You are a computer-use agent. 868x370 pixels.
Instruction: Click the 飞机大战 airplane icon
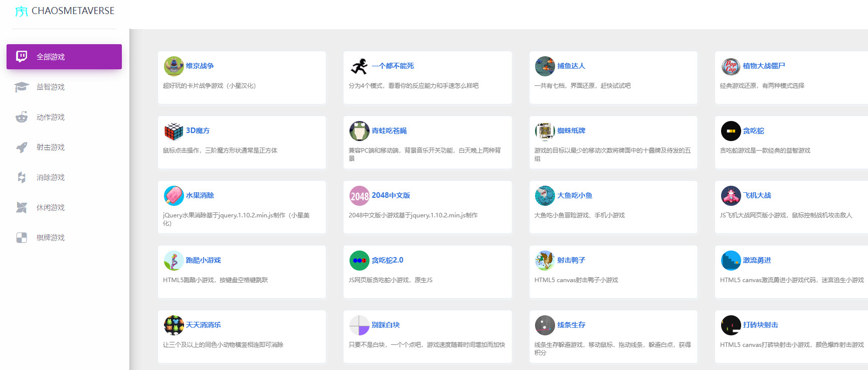[731, 196]
